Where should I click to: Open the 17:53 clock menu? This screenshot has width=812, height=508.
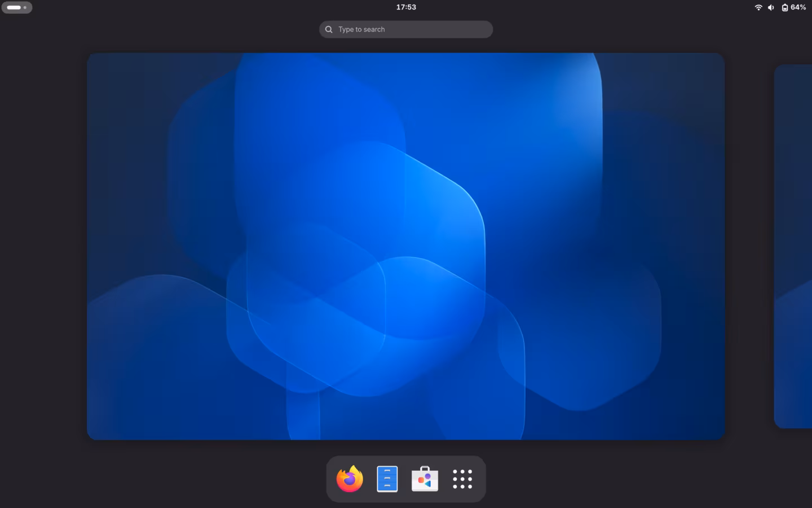[406, 7]
